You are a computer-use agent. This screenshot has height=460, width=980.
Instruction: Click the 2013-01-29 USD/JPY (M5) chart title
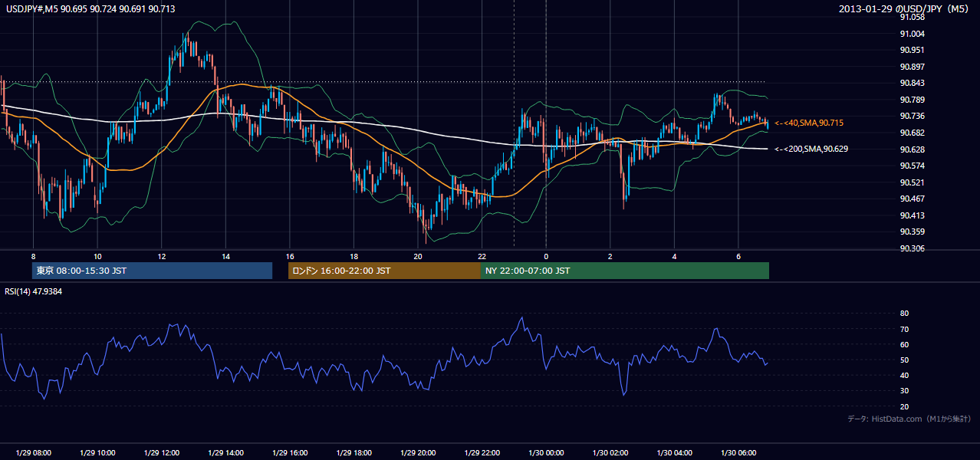tap(905, 8)
